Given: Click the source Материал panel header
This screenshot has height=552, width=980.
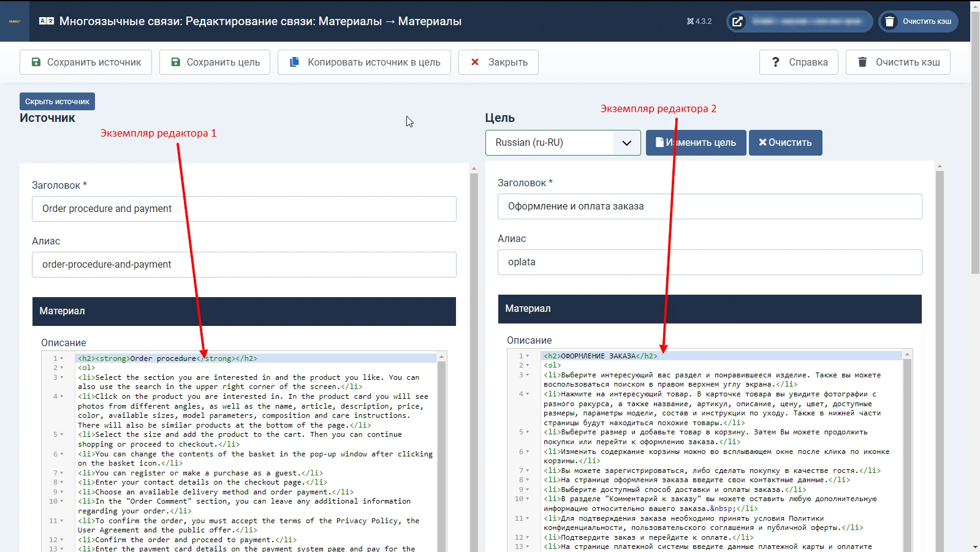Looking at the screenshot, I should (244, 311).
